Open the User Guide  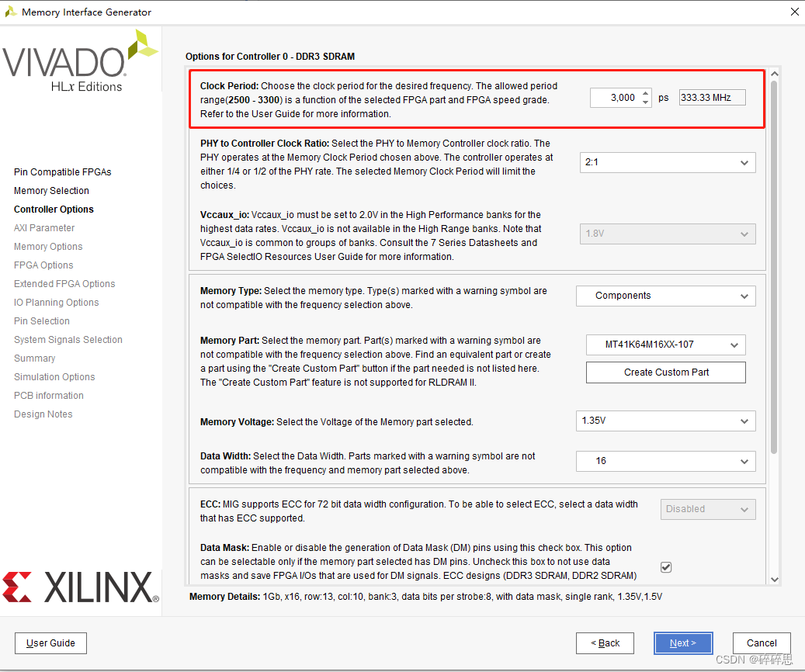pos(50,643)
